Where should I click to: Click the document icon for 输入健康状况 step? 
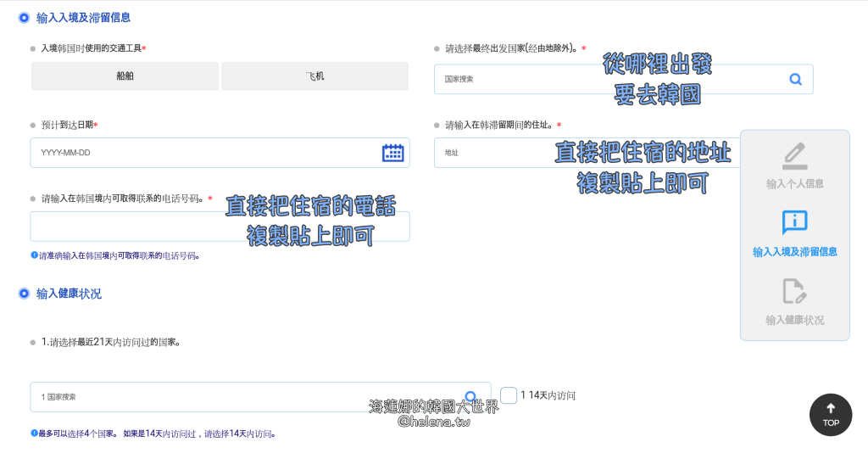[794, 291]
